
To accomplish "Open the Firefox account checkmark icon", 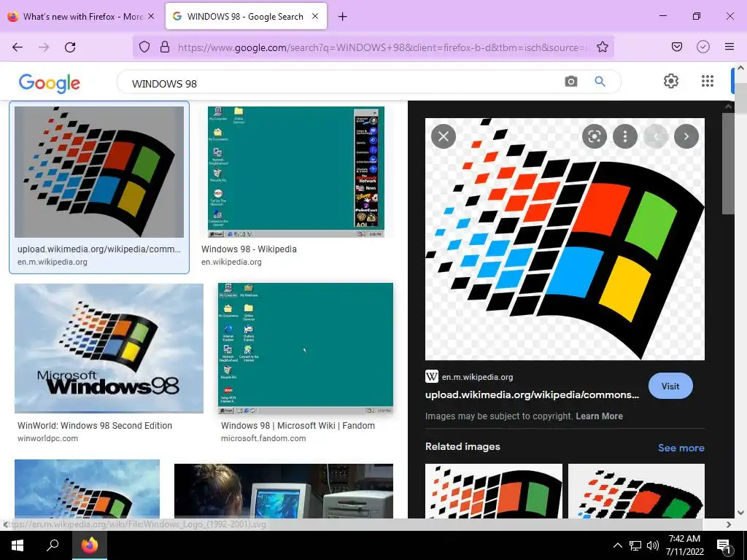I will (703, 47).
